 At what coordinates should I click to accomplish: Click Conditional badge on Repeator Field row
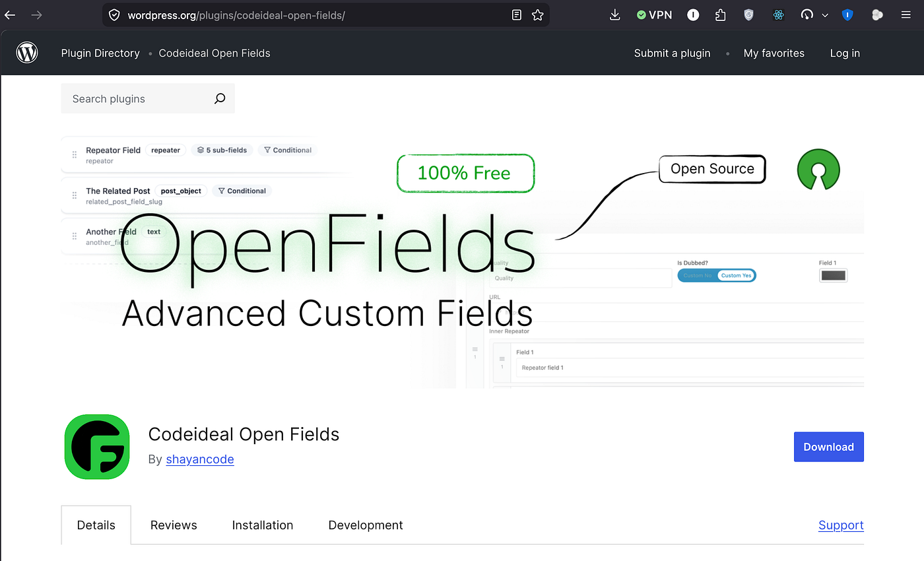(288, 150)
